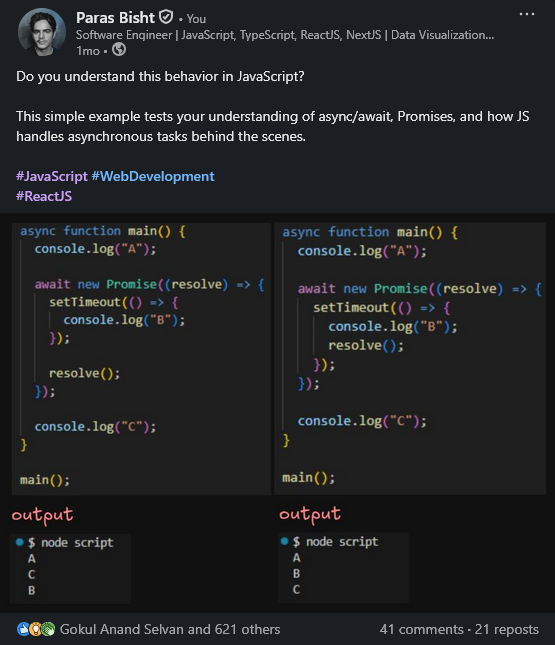Click the 1mo timestamp
The image size is (555, 645).
tap(88, 51)
